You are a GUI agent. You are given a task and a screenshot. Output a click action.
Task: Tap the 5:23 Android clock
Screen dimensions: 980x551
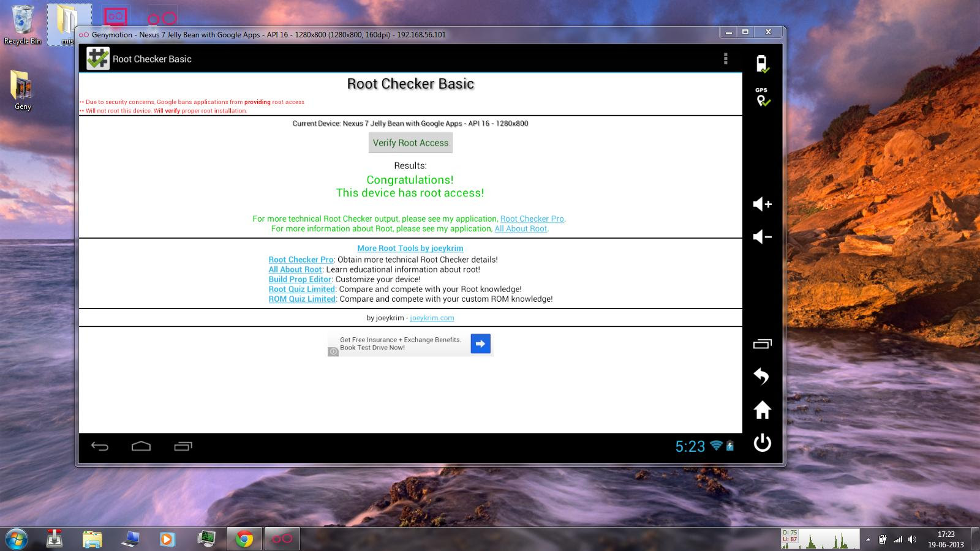[x=690, y=446]
